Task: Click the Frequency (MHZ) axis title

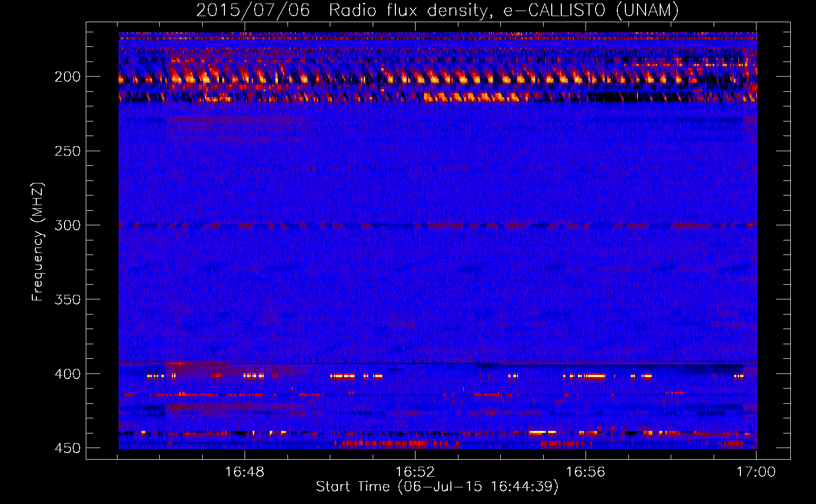Action: click(x=38, y=241)
